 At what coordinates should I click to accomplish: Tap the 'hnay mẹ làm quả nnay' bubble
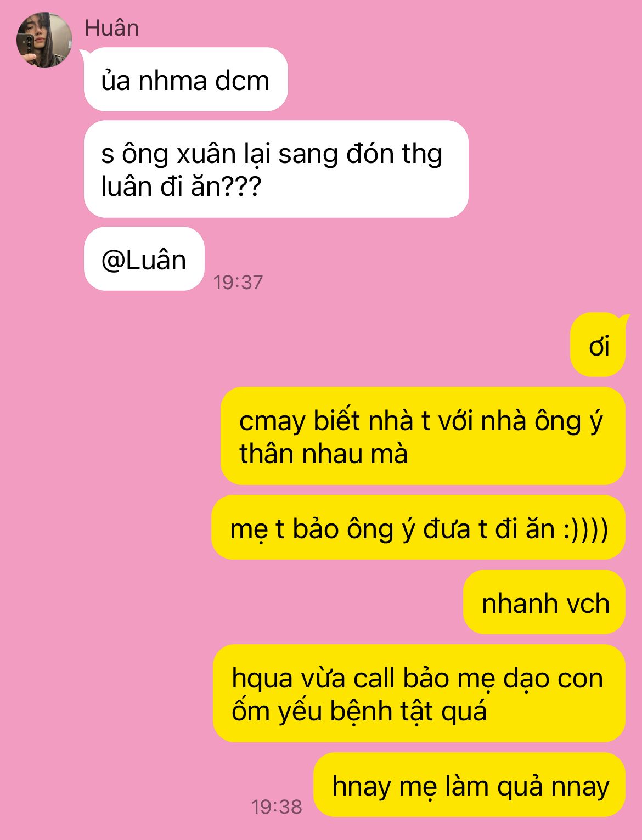(470, 785)
